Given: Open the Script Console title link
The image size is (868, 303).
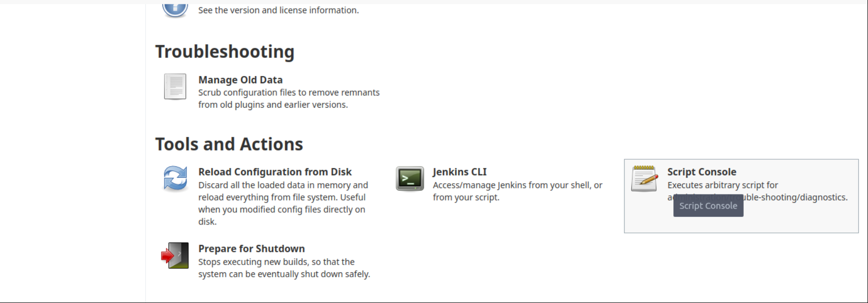Looking at the screenshot, I should pyautogui.click(x=702, y=172).
